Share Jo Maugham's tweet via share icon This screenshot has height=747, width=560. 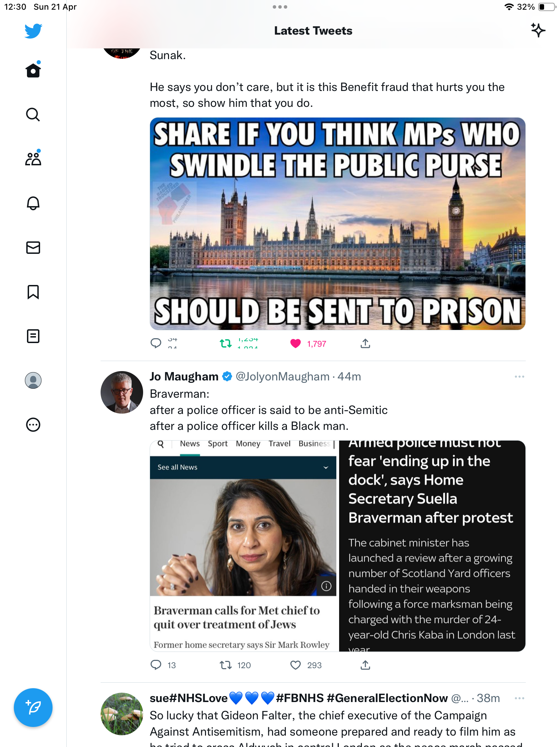click(365, 665)
